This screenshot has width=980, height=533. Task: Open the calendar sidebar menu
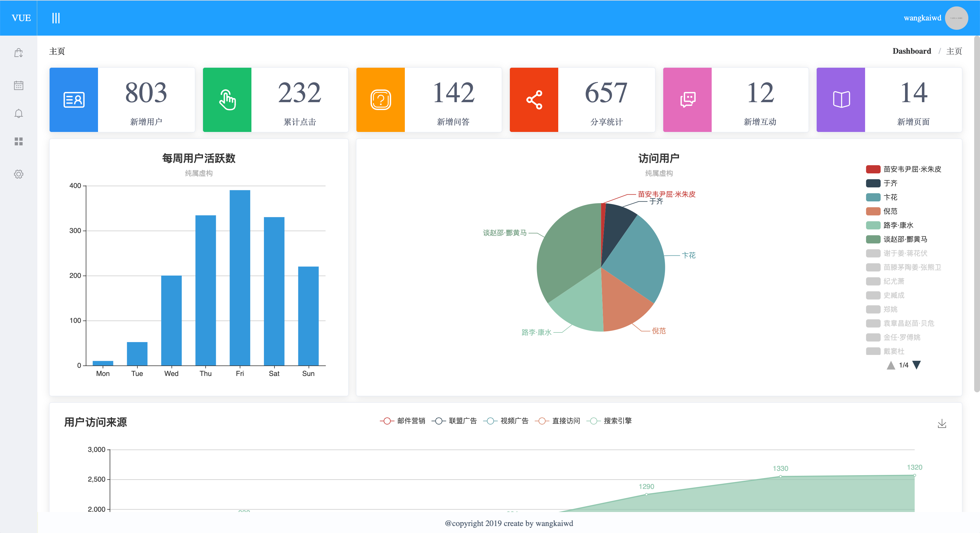coord(19,85)
